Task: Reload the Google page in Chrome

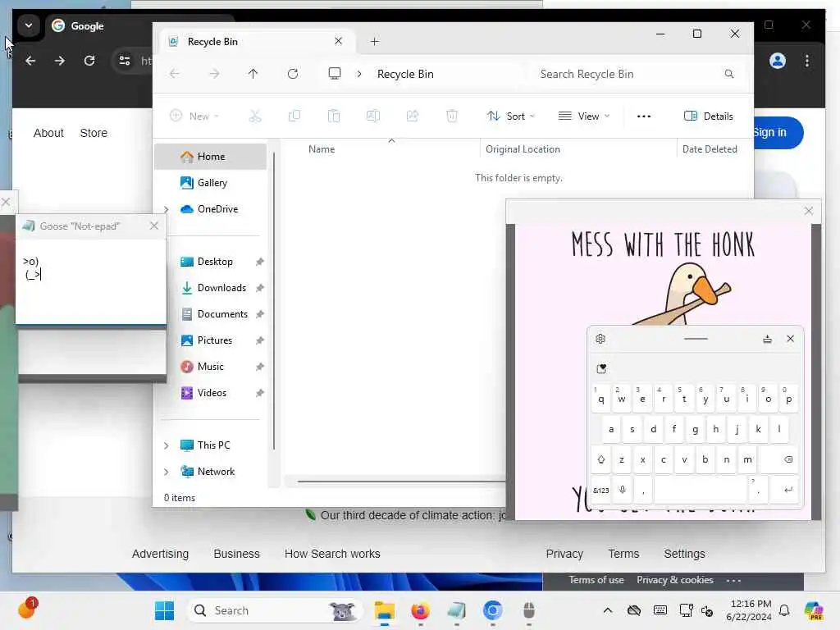Action: [x=89, y=61]
